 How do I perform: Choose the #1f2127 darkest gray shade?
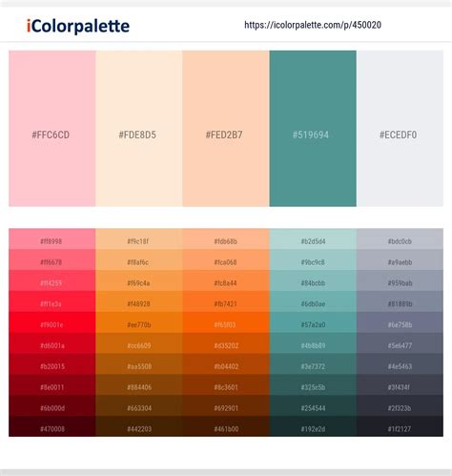pos(400,426)
